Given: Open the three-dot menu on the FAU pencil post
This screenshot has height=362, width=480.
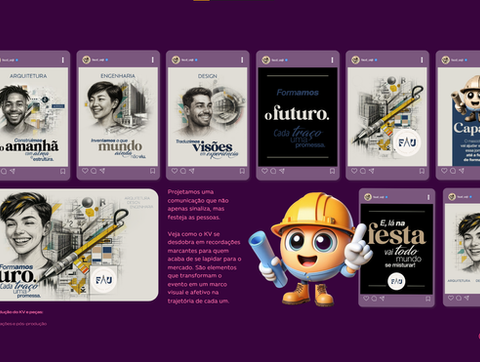Looking at the screenshot, I should [422, 60].
